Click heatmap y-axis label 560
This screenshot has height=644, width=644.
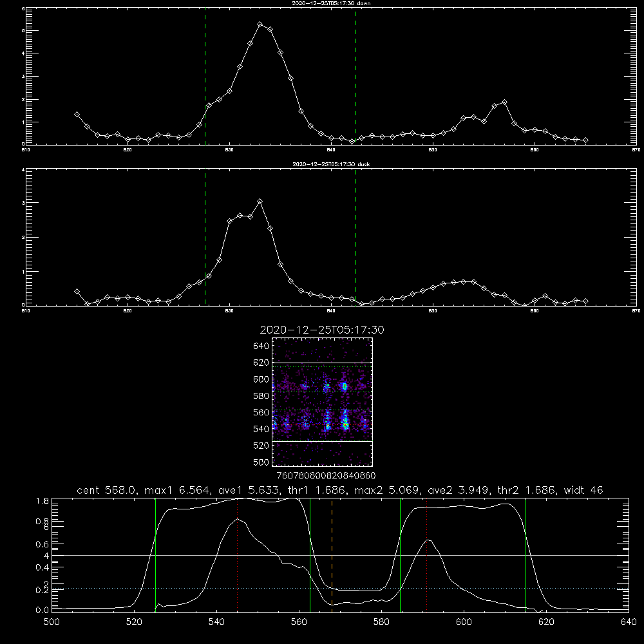point(261,412)
